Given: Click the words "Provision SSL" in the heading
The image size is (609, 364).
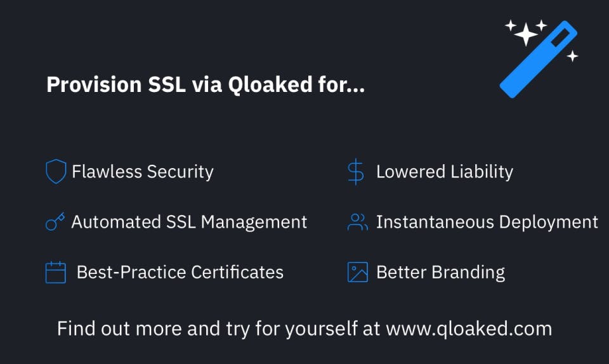Looking at the screenshot, I should pyautogui.click(x=114, y=85).
